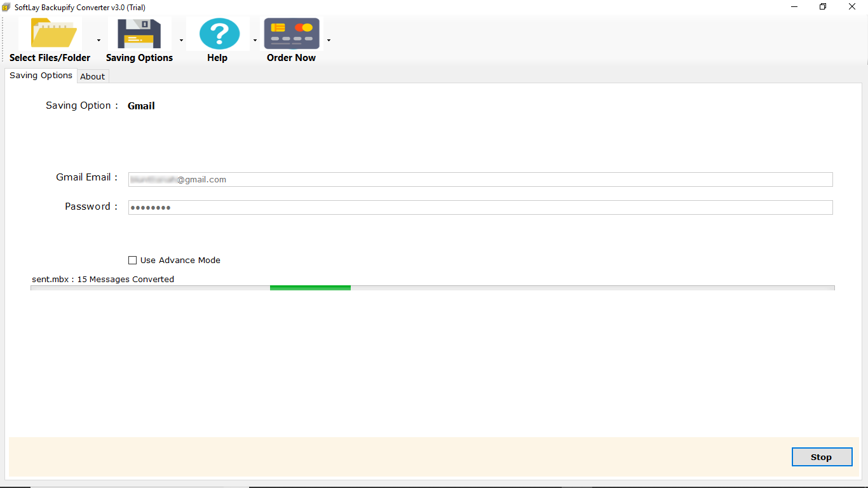868x488 pixels.
Task: Switch to the Saving Options tab
Action: coord(41,75)
